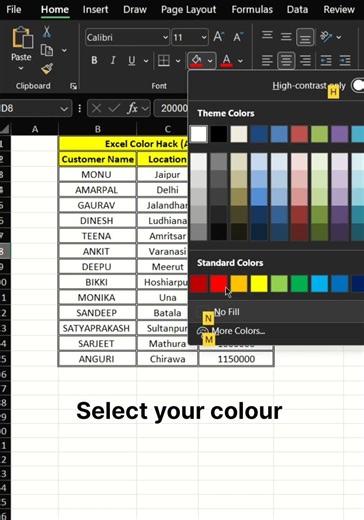Increase indent

[345, 61]
